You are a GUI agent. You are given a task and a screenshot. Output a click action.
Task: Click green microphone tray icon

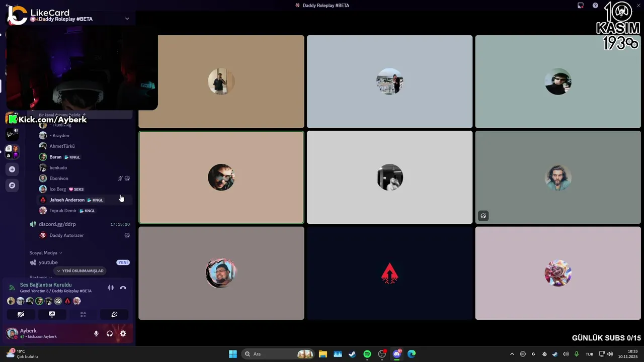pyautogui.click(x=577, y=354)
